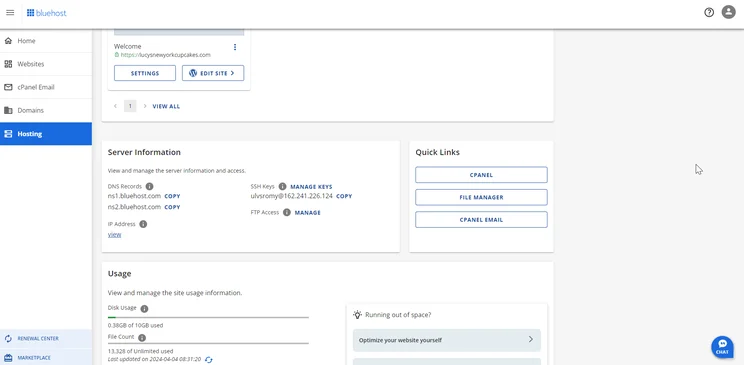Screen dimensions: 744x365
Task: Click the Home house icon in sidebar
Action: tap(8, 41)
